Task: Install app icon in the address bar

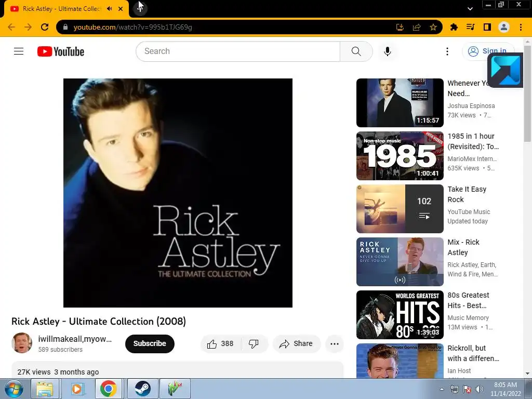Action: pos(400,27)
